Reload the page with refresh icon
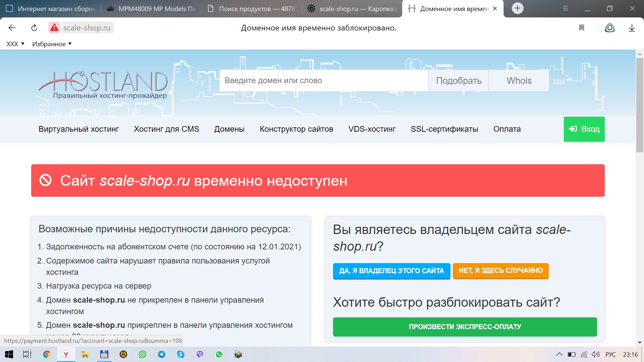The image size is (644, 362). (34, 28)
